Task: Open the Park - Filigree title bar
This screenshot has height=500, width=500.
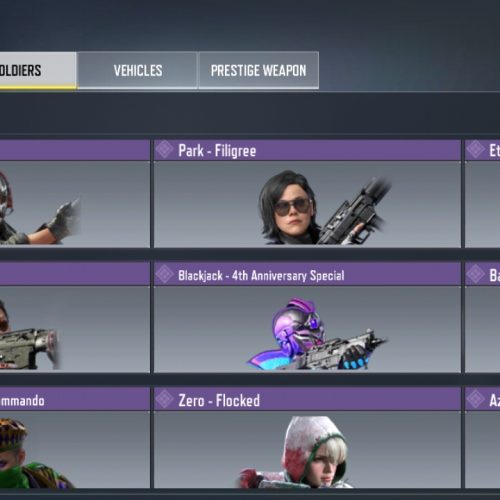Action: 307,150
